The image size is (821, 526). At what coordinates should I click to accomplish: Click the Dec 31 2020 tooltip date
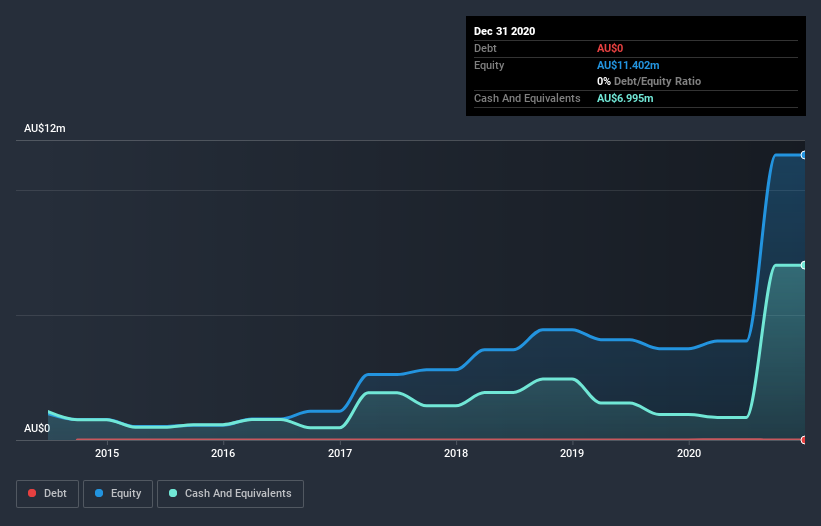click(x=504, y=31)
